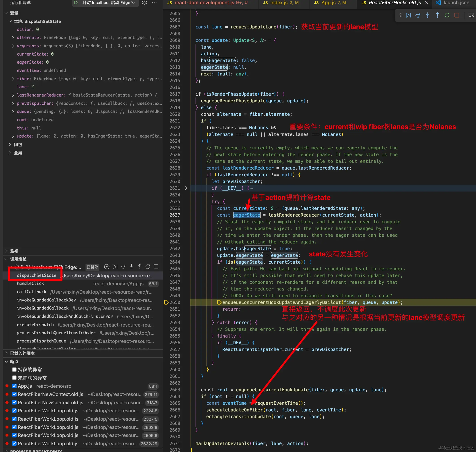Step into in floating debug toolbar

[428, 15]
